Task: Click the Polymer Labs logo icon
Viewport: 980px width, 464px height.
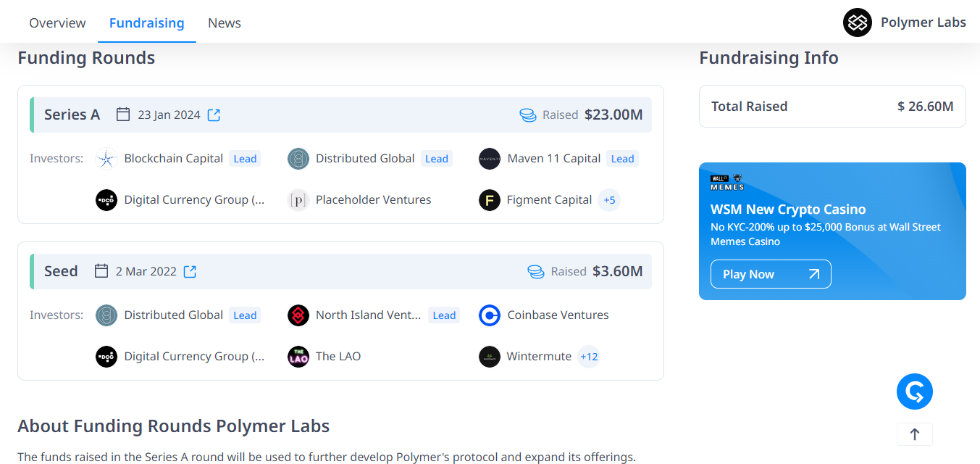Action: (858, 22)
